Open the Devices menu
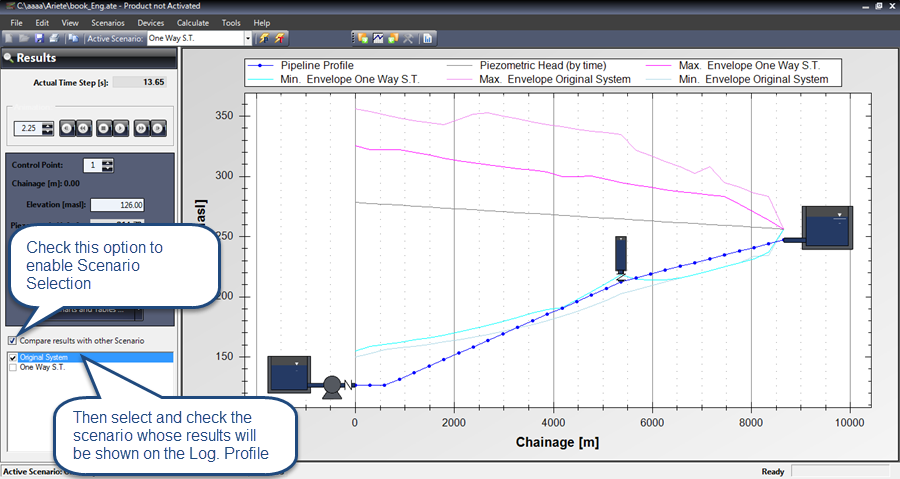The width and height of the screenshot is (900, 479). pos(151,22)
